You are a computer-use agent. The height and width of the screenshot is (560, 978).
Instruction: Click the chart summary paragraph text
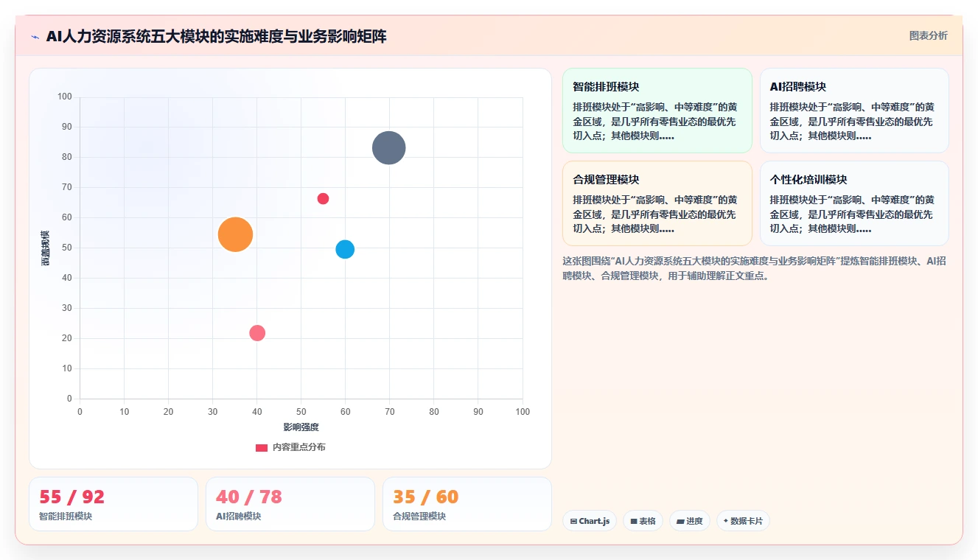point(755,268)
